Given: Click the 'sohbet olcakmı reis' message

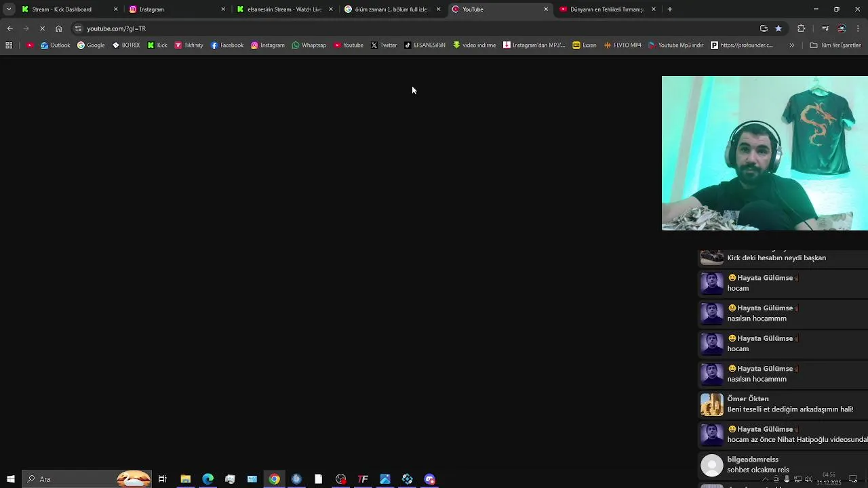Looking at the screenshot, I should click(x=758, y=470).
